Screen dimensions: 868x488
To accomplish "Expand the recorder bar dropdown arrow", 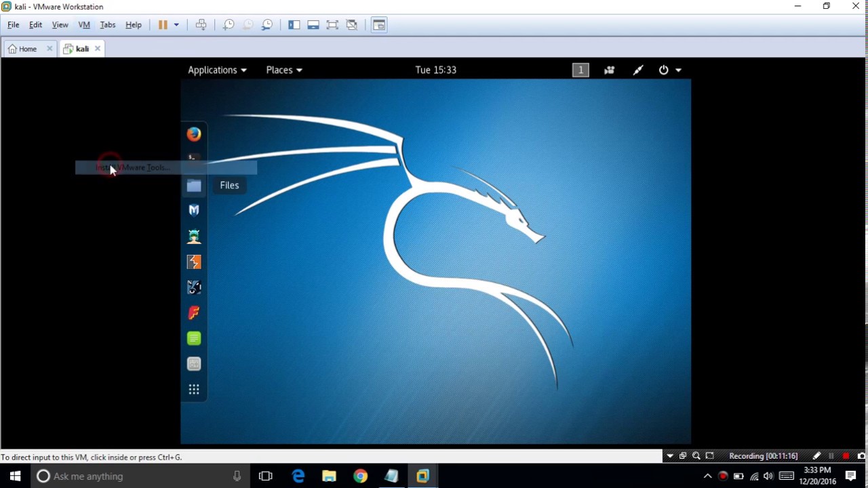I will coord(670,456).
